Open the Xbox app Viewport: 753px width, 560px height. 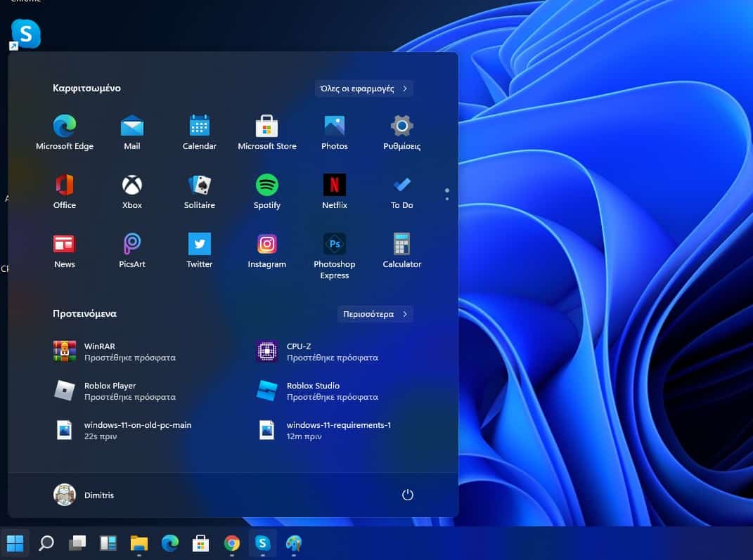coord(132,191)
